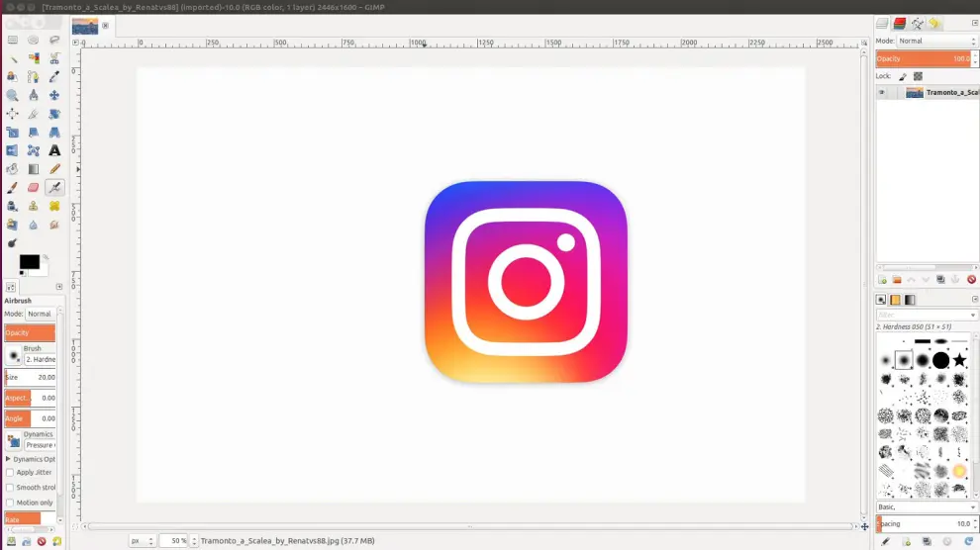Click the black foreground color swatch

(29, 262)
